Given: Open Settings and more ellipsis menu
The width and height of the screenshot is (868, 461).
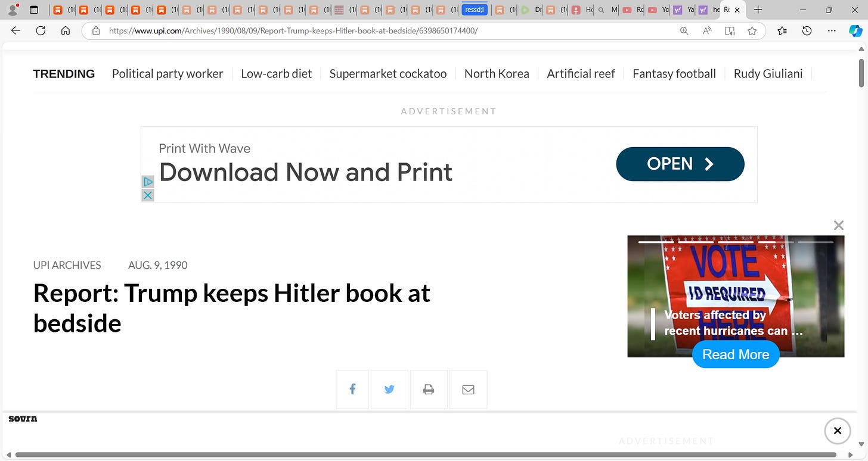Looking at the screenshot, I should pyautogui.click(x=831, y=31).
